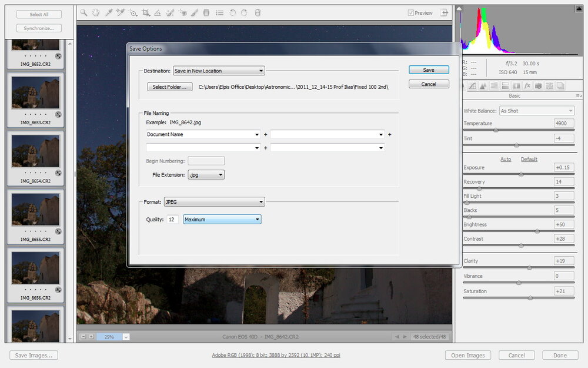
Task: Open the Destination dropdown
Action: tap(219, 71)
